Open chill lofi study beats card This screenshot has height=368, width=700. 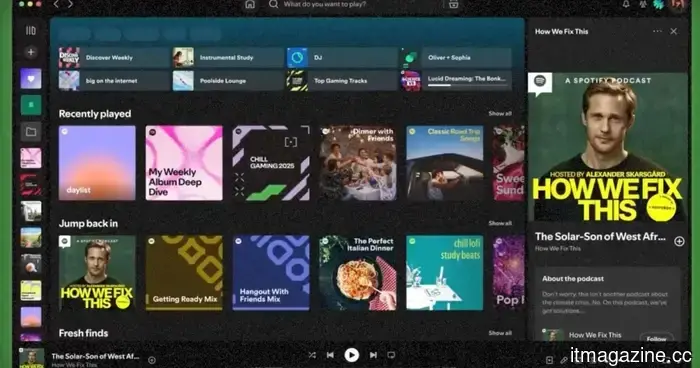click(x=445, y=273)
